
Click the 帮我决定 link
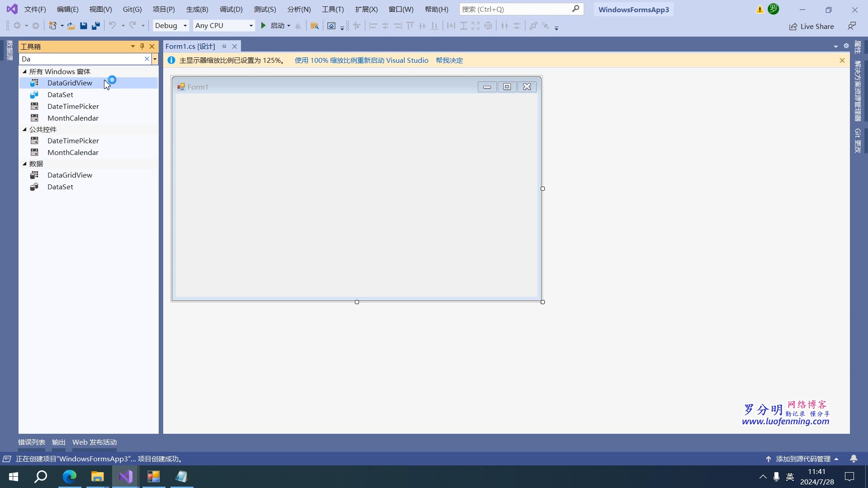point(449,60)
